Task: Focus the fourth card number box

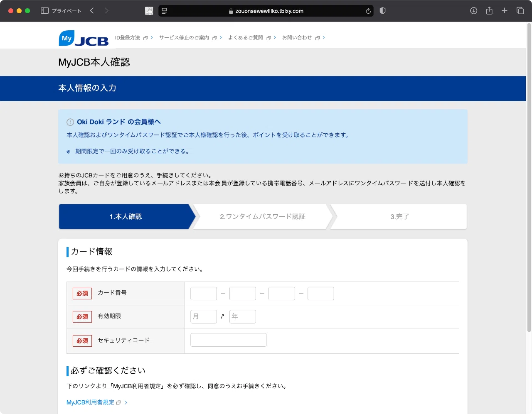Action: tap(321, 294)
